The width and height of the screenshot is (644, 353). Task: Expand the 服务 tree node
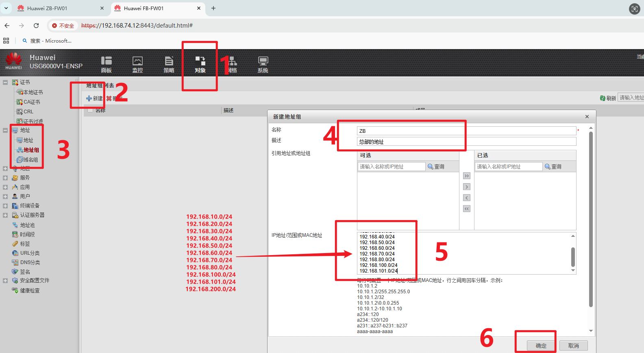[5, 178]
